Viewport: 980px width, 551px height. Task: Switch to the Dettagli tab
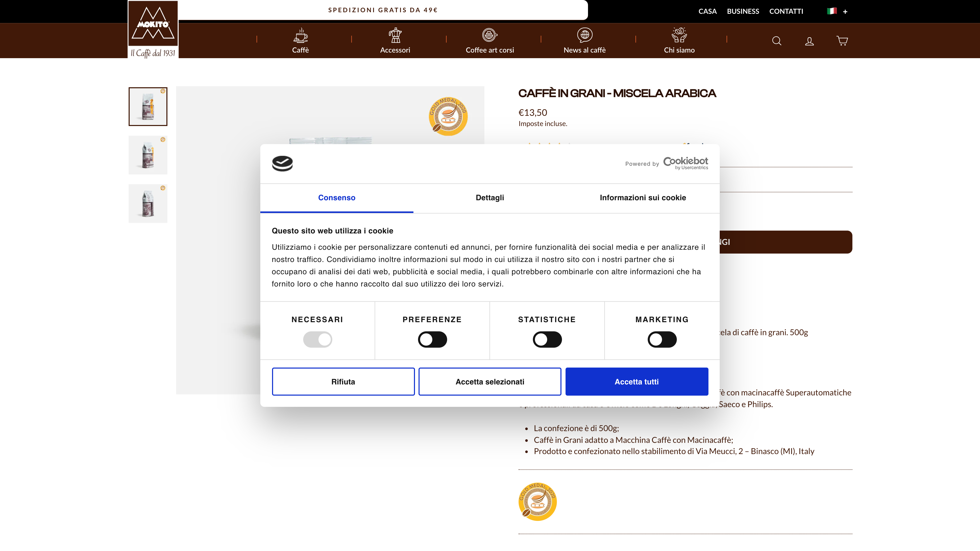(490, 198)
